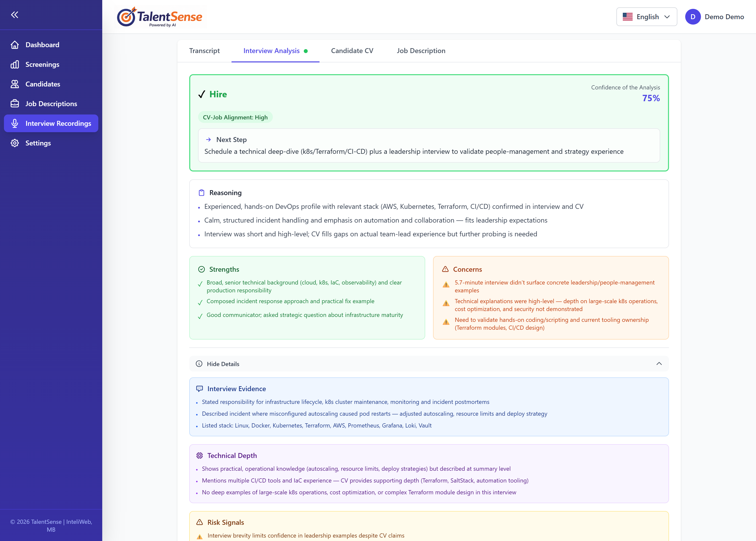Open the Dashboard home icon
The image size is (756, 541).
(x=15, y=44)
